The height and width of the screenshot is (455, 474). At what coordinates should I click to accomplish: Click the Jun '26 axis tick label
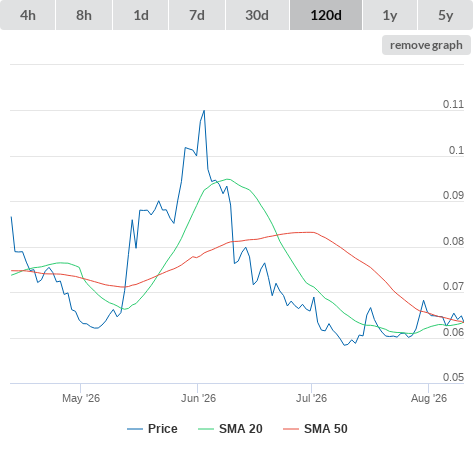(198, 398)
